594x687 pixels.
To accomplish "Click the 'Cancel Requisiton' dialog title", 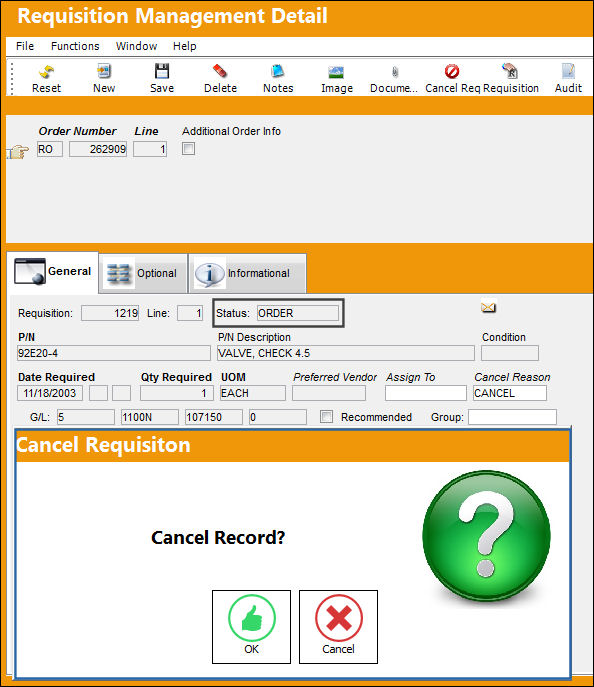I will point(103,445).
